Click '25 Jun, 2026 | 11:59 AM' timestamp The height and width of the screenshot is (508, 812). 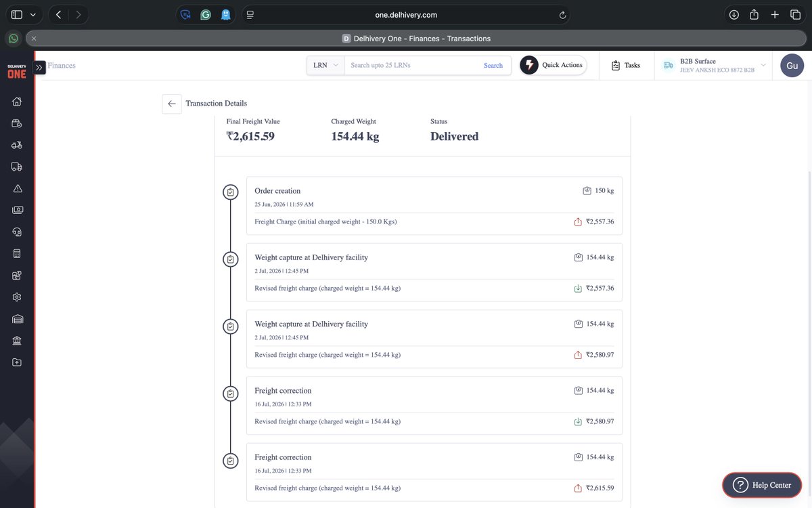pos(284,204)
